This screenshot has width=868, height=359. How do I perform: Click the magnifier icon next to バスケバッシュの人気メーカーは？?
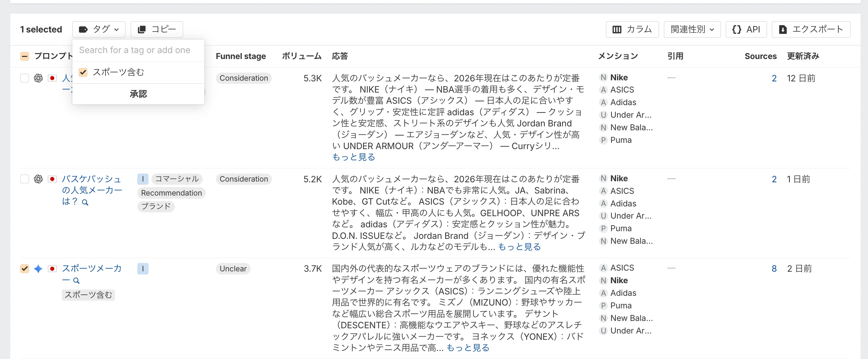tap(85, 202)
